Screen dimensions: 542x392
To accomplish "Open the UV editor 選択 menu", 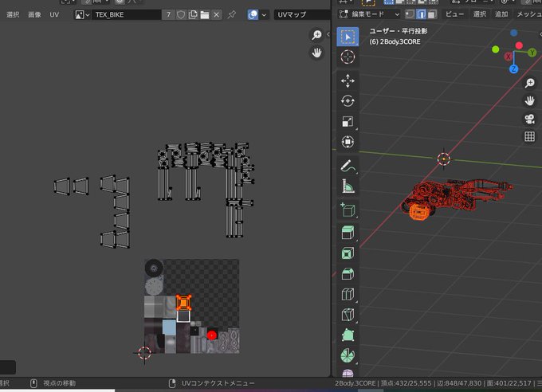I will tap(13, 14).
